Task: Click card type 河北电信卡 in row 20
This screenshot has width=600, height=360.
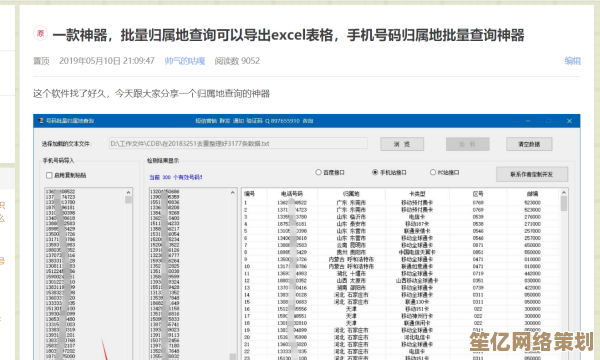Action: click(x=417, y=337)
